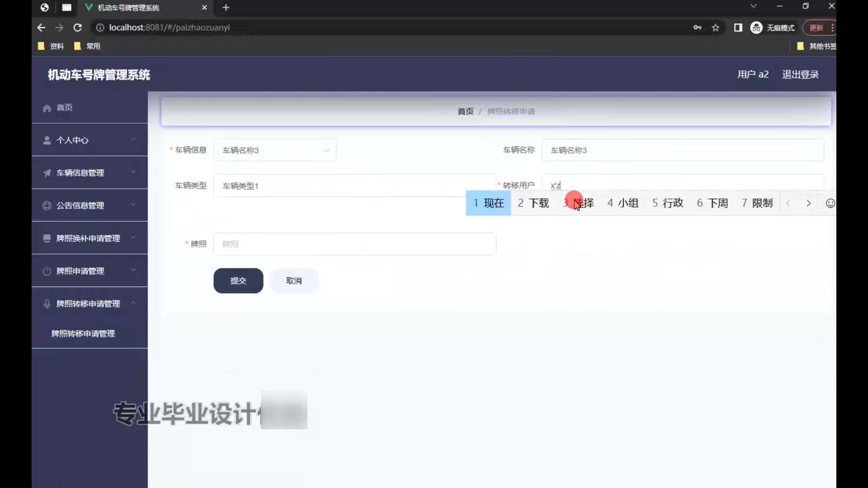Image resolution: width=868 pixels, height=488 pixels.
Task: Open emoji panel in IME bar
Action: [830, 203]
